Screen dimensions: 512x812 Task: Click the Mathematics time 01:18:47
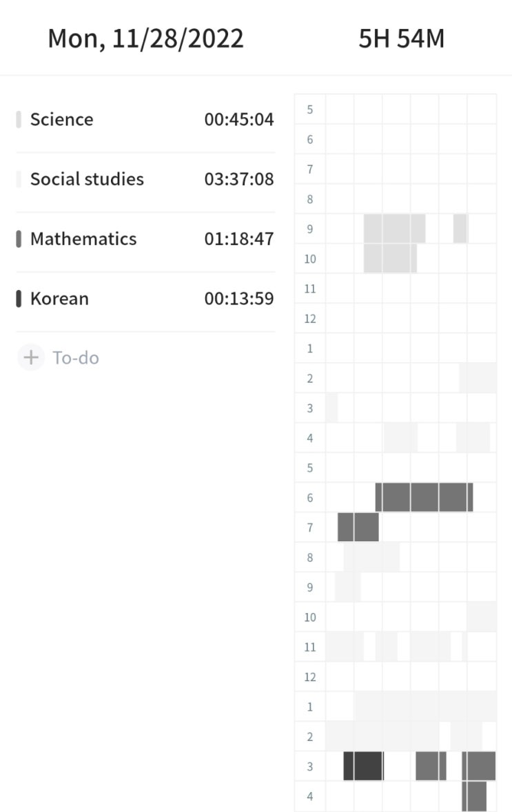click(x=239, y=239)
